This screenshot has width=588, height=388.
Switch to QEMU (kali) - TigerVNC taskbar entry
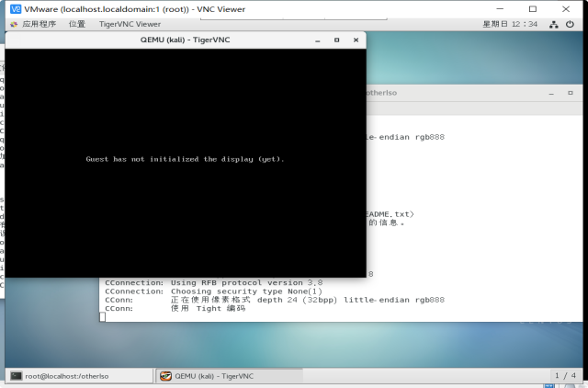click(x=229, y=376)
